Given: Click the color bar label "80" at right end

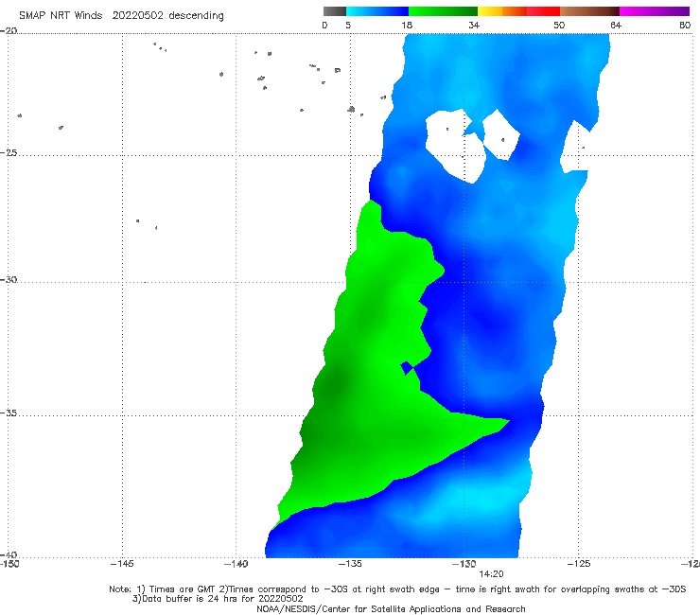Looking at the screenshot, I should click(685, 26).
